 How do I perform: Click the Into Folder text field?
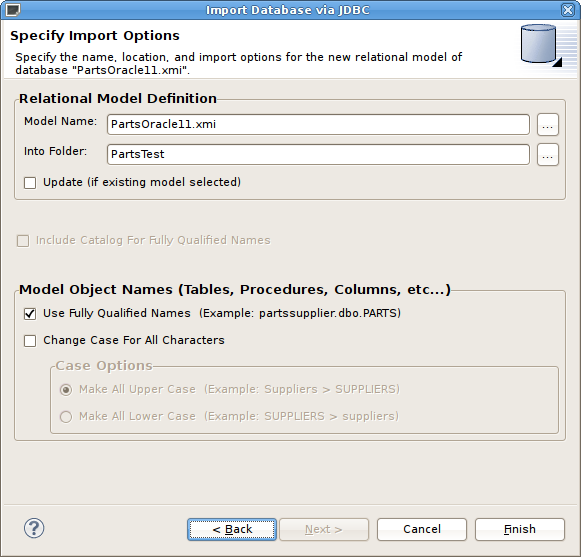coord(318,155)
